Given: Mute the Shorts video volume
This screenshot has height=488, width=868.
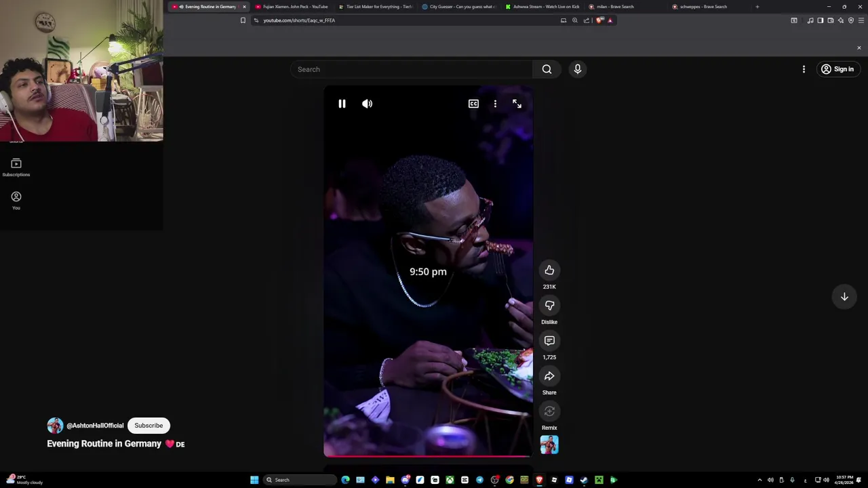Looking at the screenshot, I should pyautogui.click(x=367, y=104).
